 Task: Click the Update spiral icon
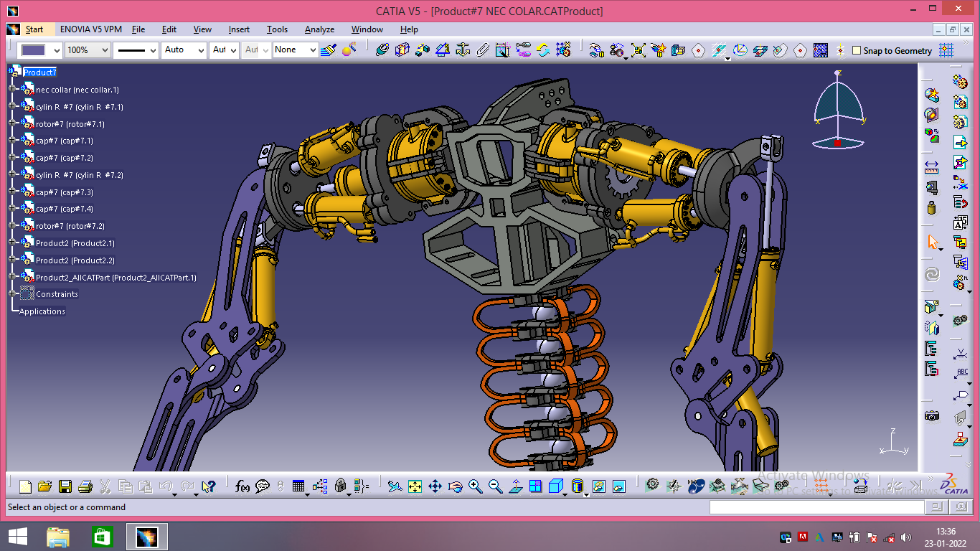[932, 274]
